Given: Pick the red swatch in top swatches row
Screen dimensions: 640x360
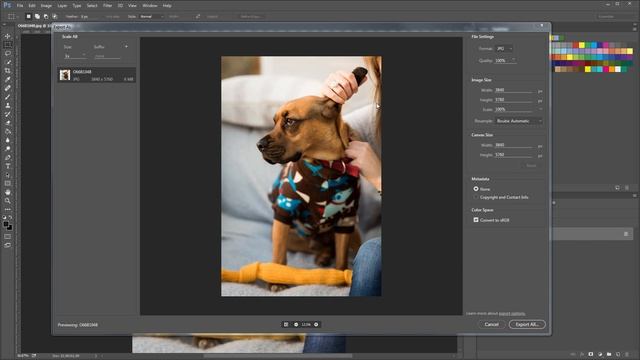Looking at the screenshot, I should coord(576,45).
